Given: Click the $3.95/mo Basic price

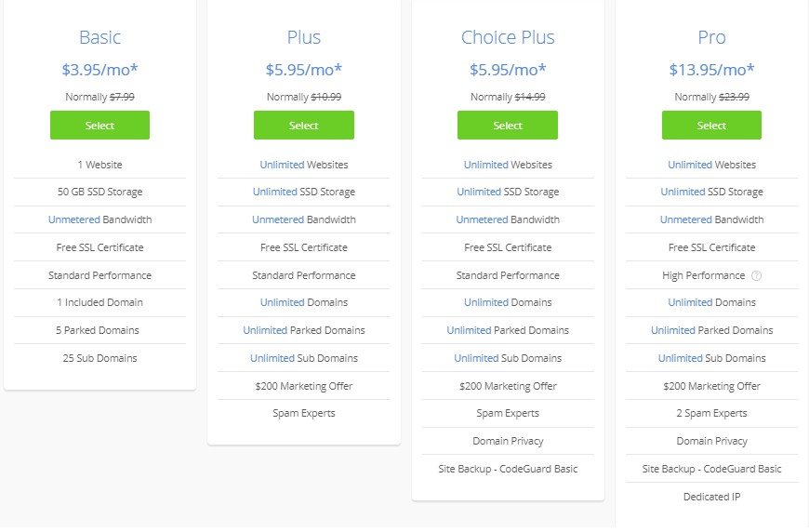Looking at the screenshot, I should click(x=99, y=69).
